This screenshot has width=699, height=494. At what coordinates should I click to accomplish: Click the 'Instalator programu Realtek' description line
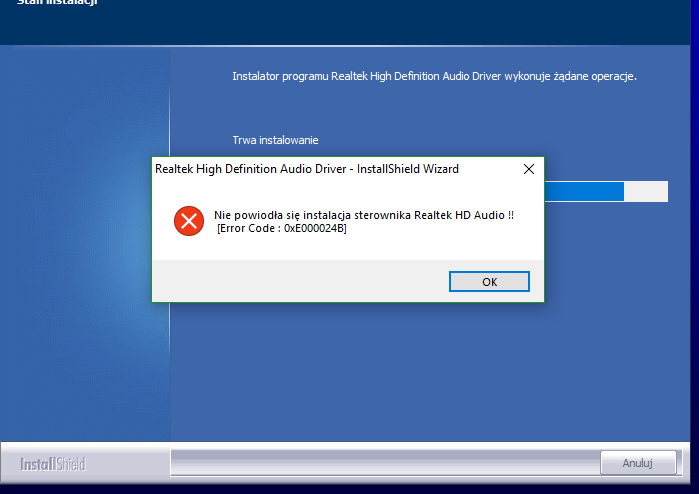[434, 76]
